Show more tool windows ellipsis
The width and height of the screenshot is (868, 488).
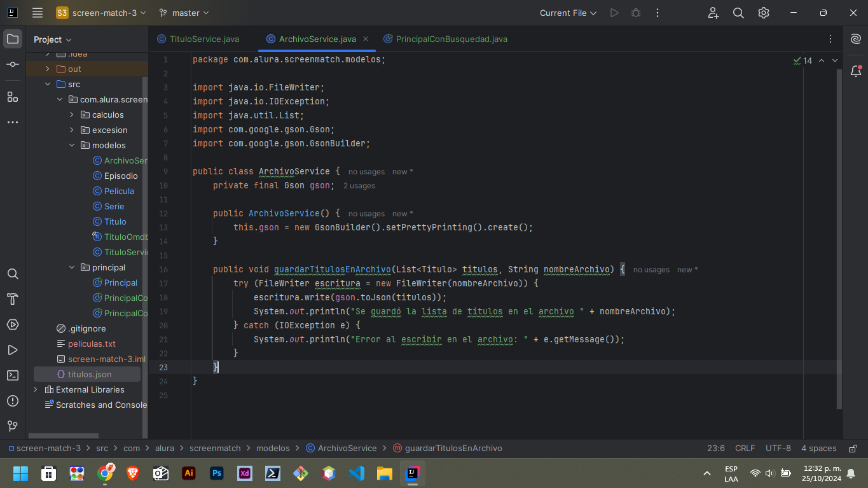pos(13,122)
